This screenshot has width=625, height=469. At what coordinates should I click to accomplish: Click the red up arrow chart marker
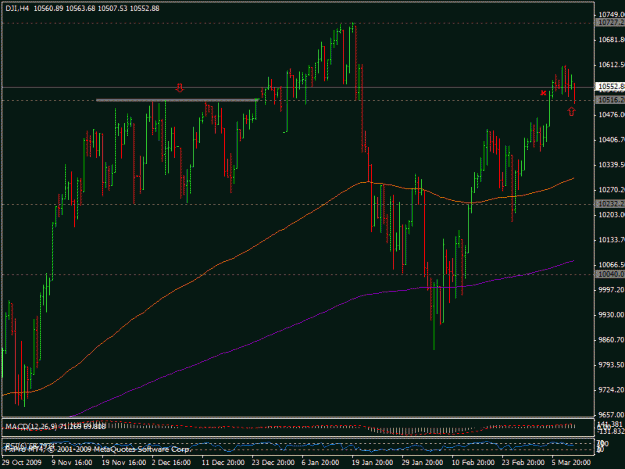[x=572, y=112]
